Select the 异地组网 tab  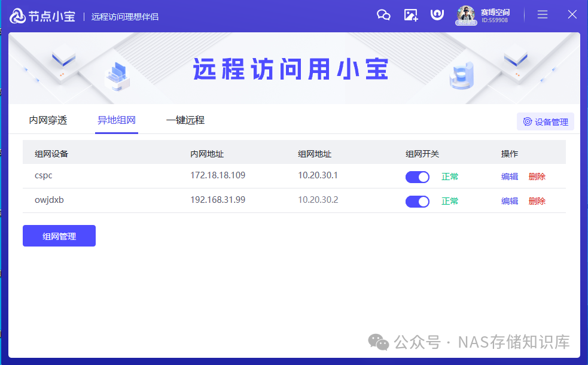(117, 120)
